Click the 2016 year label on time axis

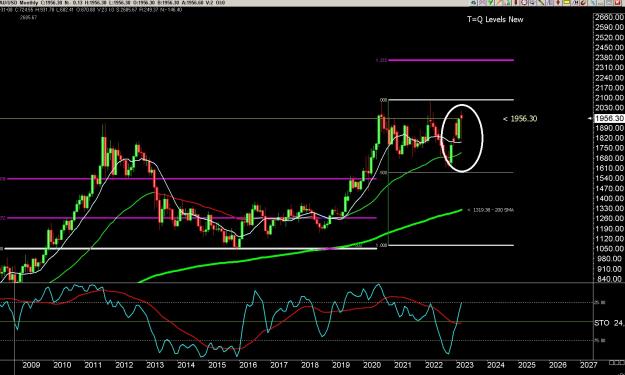248,365
